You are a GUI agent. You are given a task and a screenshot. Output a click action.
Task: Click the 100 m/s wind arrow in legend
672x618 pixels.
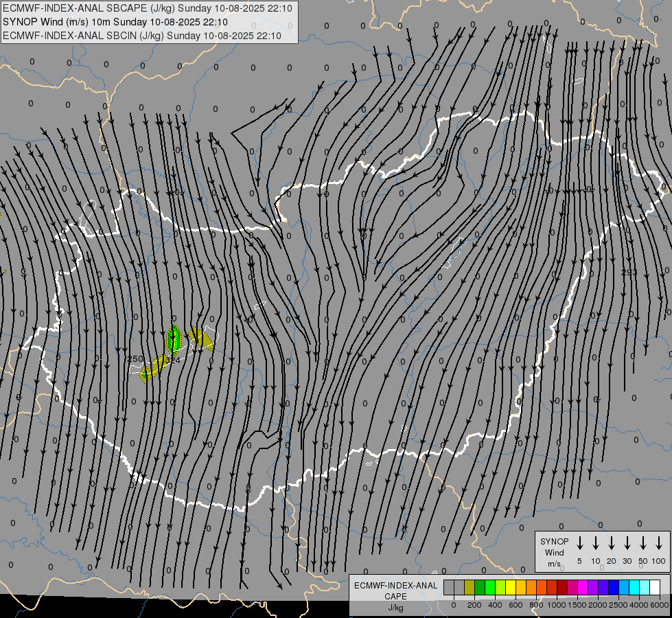(x=659, y=542)
